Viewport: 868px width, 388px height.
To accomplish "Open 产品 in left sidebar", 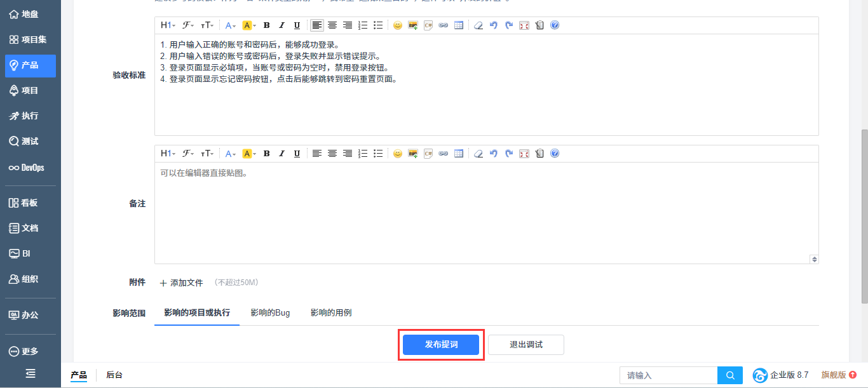I will (x=30, y=65).
